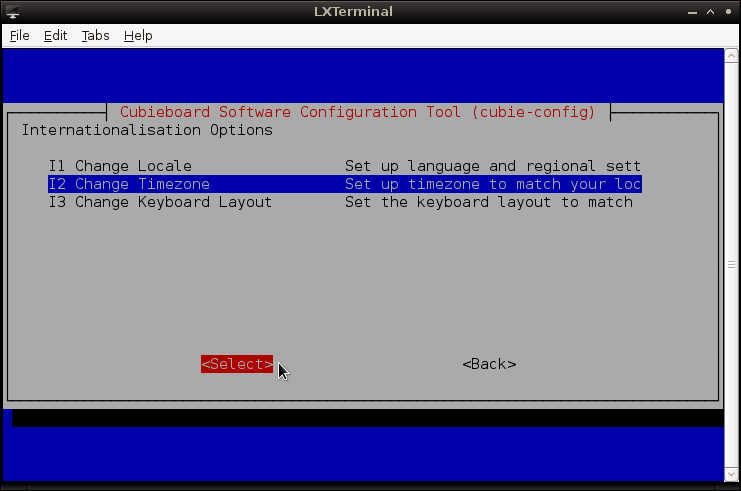This screenshot has width=741, height=491.
Task: Open the Edit menu
Action: 55,35
